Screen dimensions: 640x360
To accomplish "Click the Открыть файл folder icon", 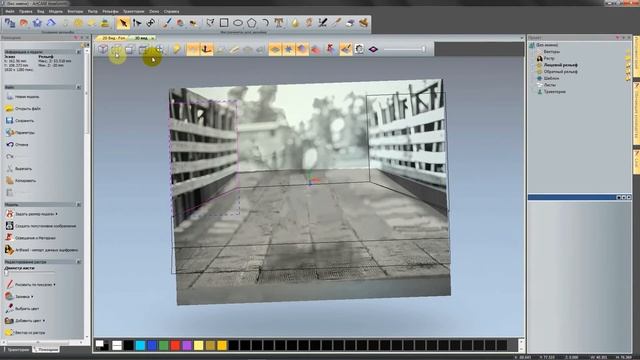I will pos(9,109).
